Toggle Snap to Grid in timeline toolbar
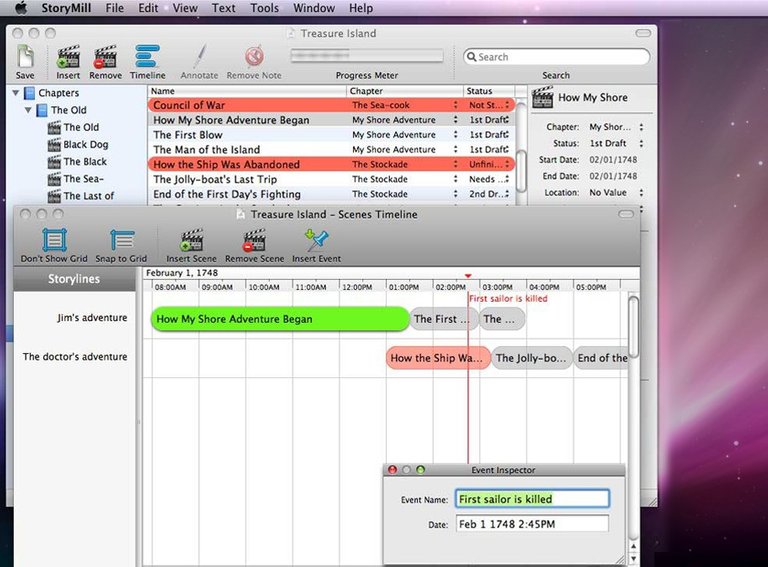This screenshot has height=567, width=768. [x=122, y=240]
